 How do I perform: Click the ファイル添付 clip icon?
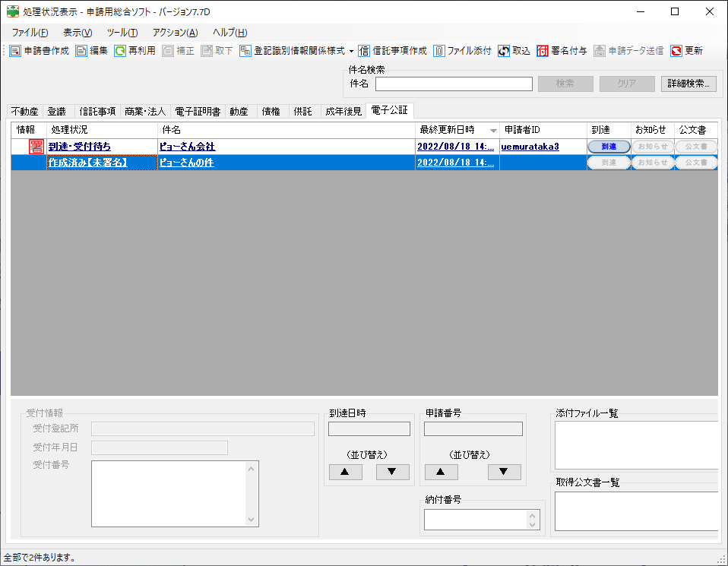(x=438, y=51)
